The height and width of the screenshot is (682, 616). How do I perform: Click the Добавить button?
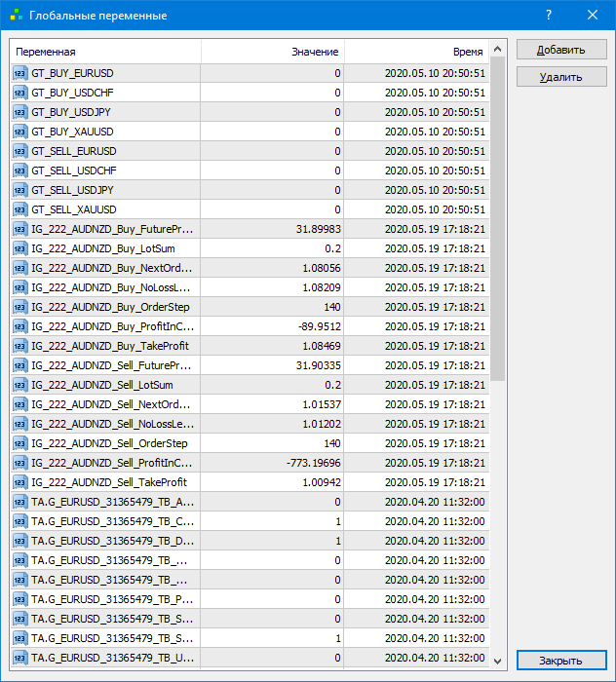pos(561,50)
